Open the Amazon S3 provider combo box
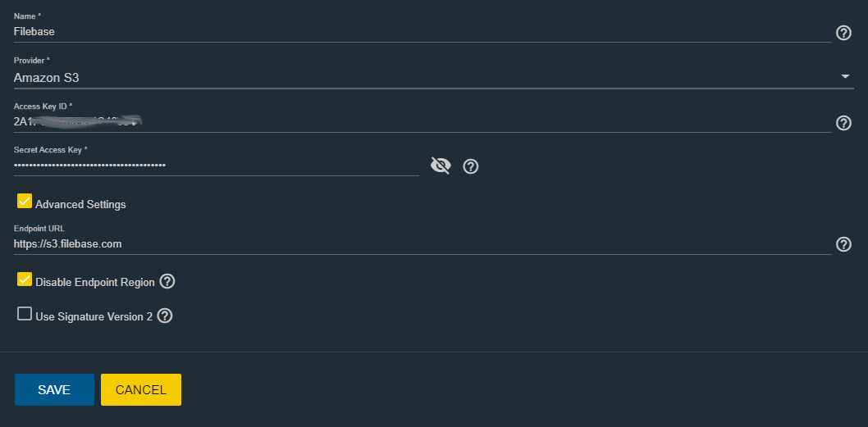The height and width of the screenshot is (427, 868). (x=433, y=78)
